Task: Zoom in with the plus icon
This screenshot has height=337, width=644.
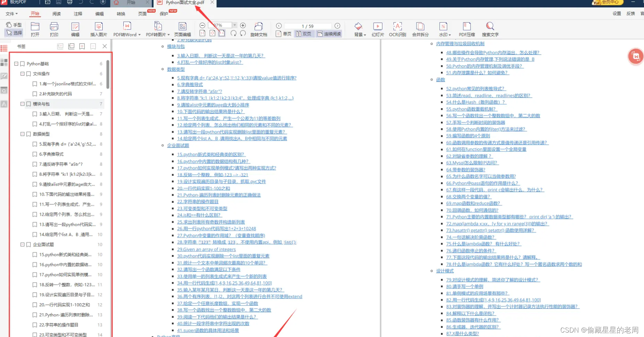Action: [243, 26]
